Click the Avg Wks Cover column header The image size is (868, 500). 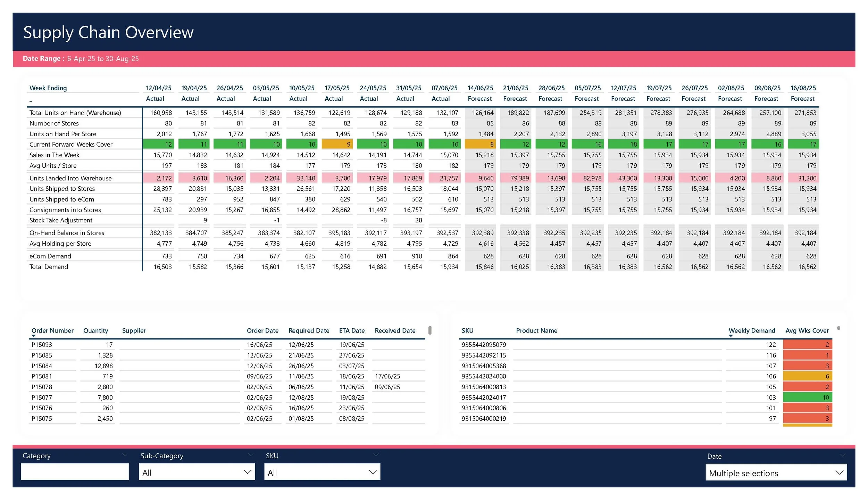point(807,330)
